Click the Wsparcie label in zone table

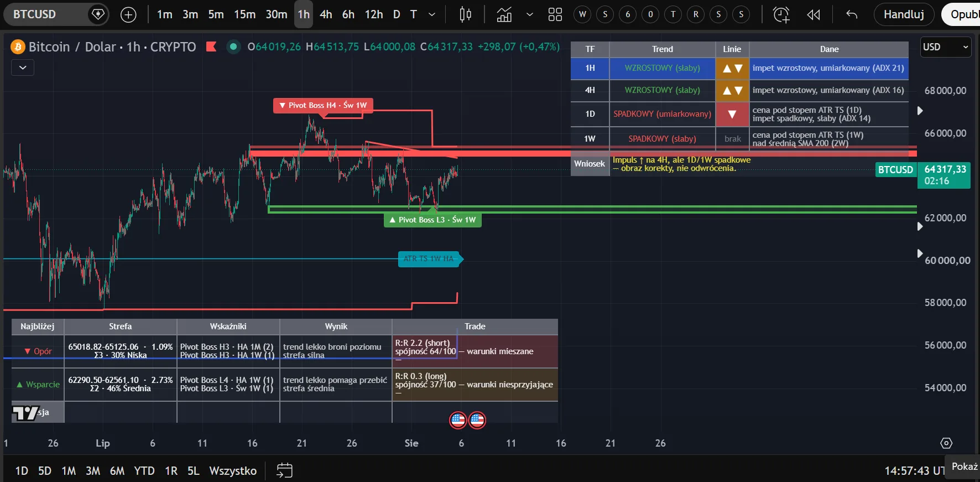(38, 385)
